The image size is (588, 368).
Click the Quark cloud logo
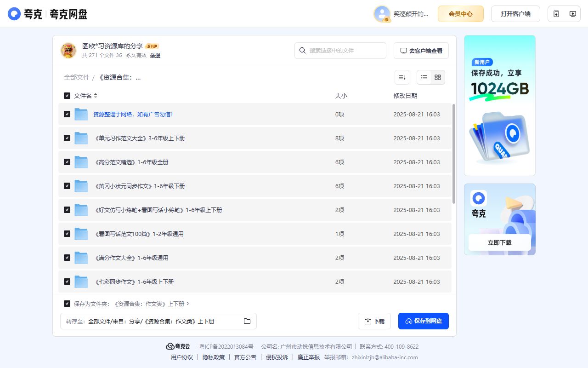13,14
